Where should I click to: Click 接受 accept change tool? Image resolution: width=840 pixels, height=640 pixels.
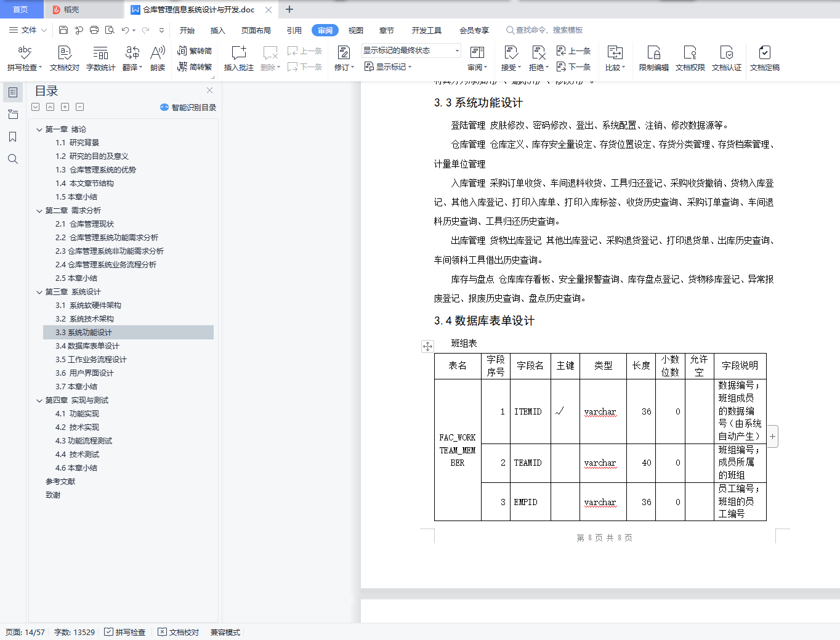511,59
